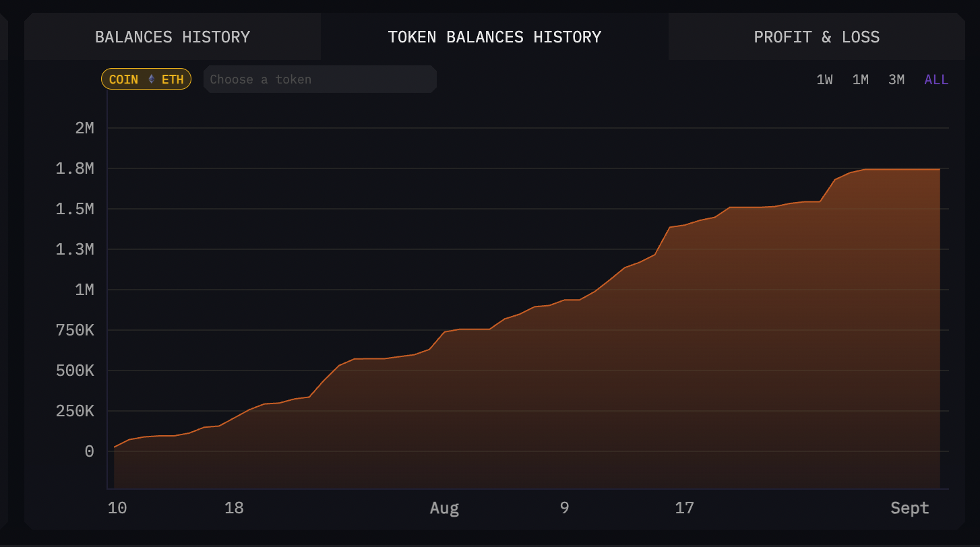Click the Ethereum diamond icon in the unit pill
This screenshot has height=547, width=980.
(151, 79)
